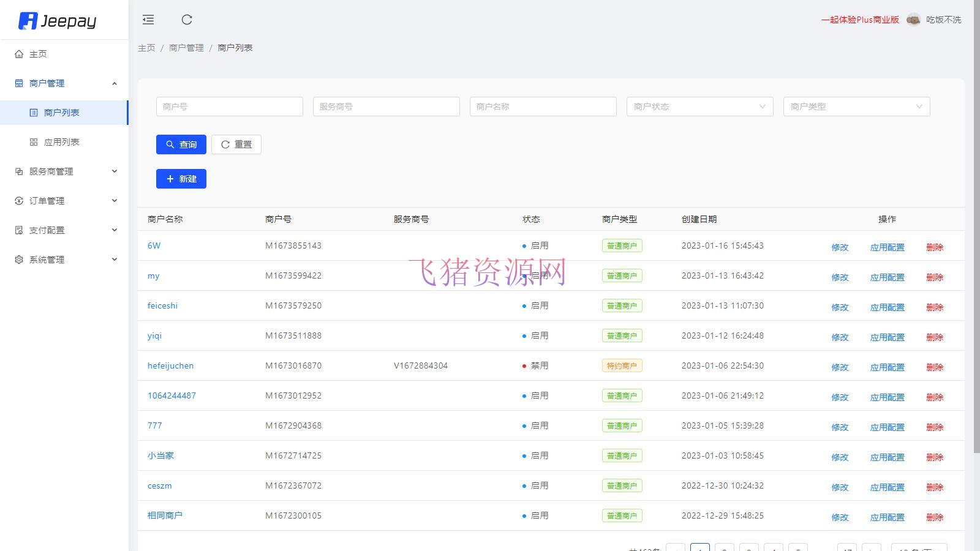Click the 一起体验Plus商业版 banner link
The height and width of the screenshot is (551, 980).
860,20
